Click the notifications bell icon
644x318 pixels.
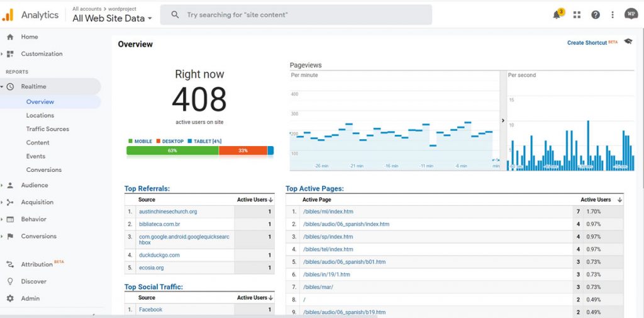[557, 15]
